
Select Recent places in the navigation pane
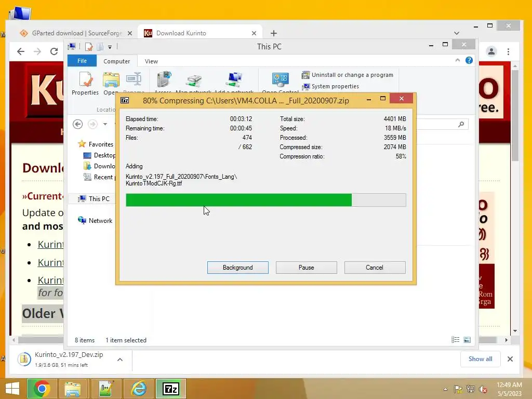pyautogui.click(x=99, y=177)
